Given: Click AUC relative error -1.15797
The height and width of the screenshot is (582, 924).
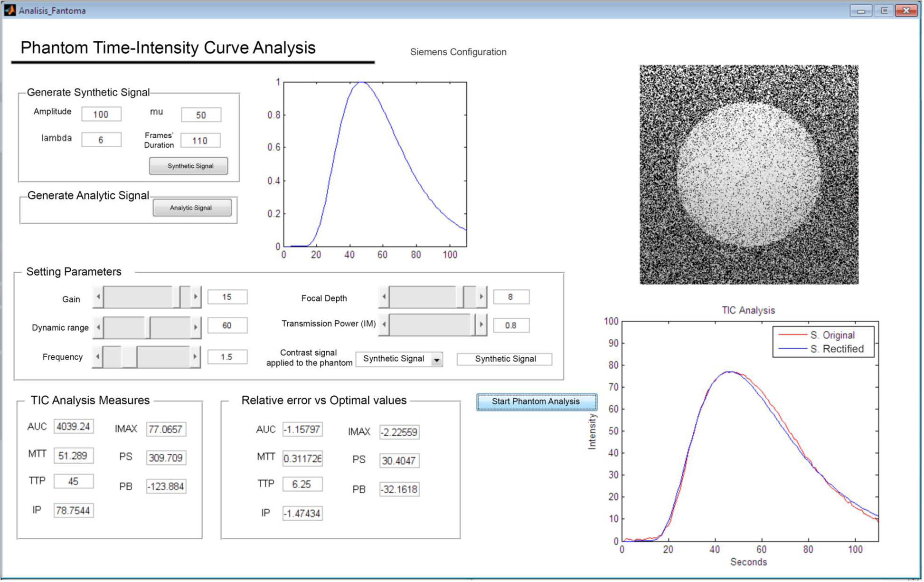Looking at the screenshot, I should tap(302, 429).
